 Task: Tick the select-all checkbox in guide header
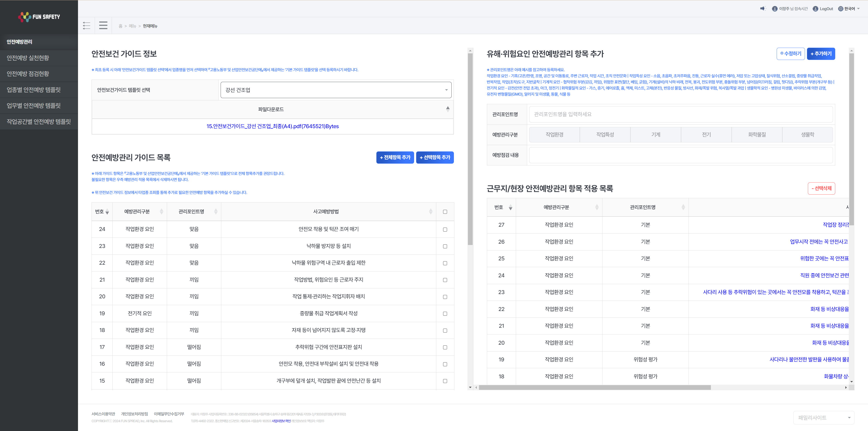pos(445,212)
